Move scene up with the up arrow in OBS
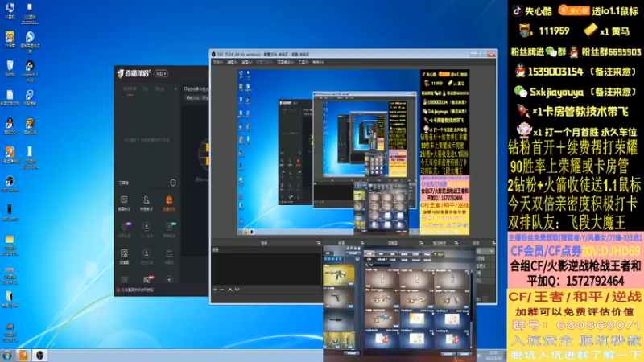Viewport: 644px width, 362px height. [x=230, y=290]
